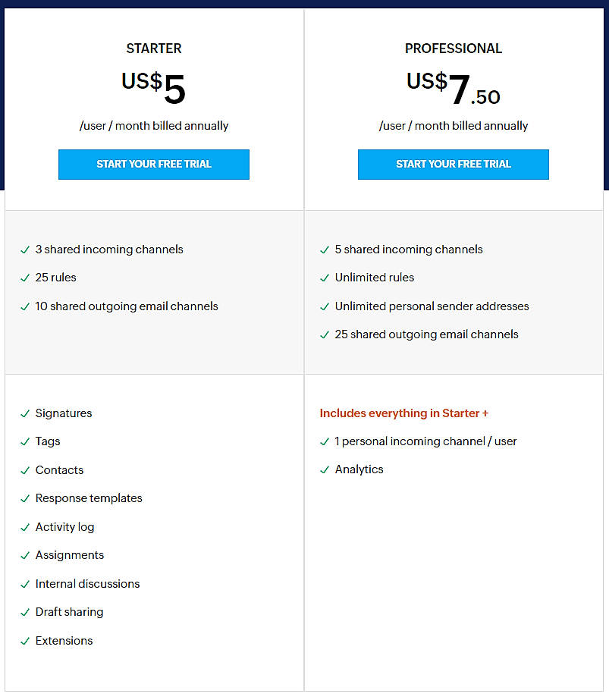Click Includes everything in Starter + text
The width and height of the screenshot is (609, 700).
(x=403, y=413)
